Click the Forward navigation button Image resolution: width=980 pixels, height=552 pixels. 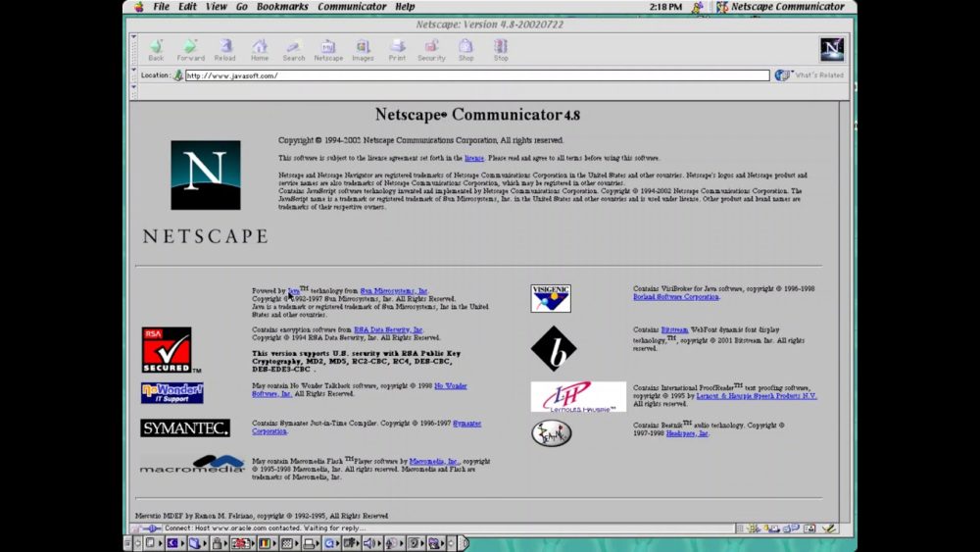190,50
